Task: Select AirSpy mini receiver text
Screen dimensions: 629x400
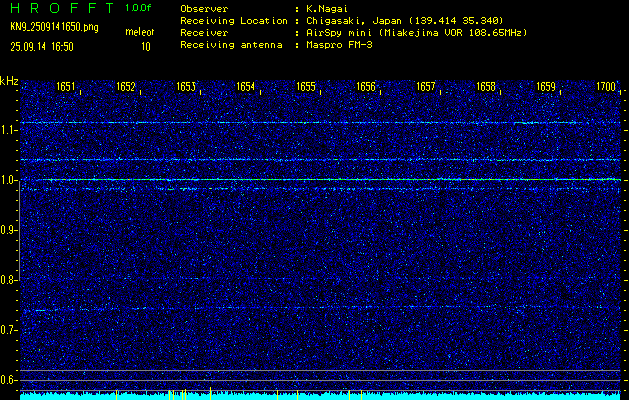Action: (x=417, y=33)
